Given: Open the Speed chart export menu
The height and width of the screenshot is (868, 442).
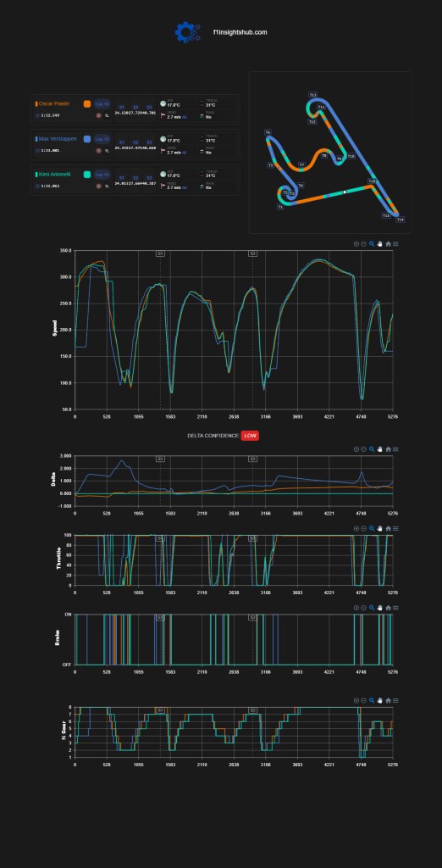Looking at the screenshot, I should pos(395,243).
